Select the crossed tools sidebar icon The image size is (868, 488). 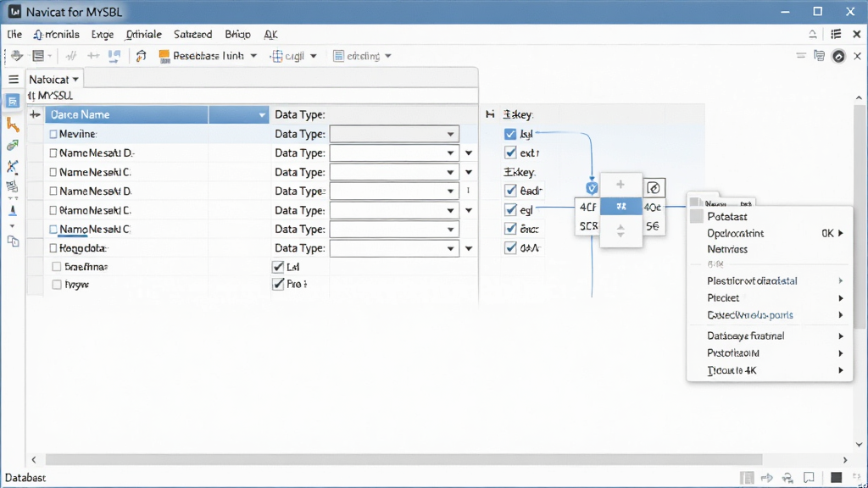pos(12,167)
